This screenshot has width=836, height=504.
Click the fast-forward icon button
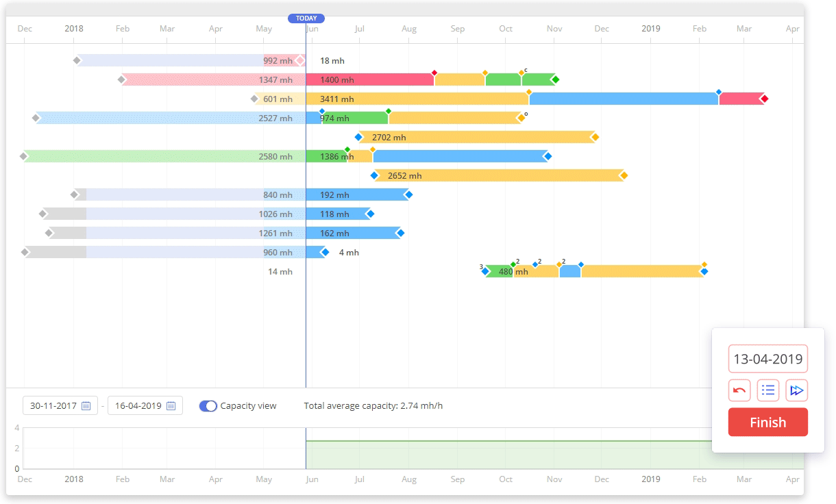click(796, 390)
